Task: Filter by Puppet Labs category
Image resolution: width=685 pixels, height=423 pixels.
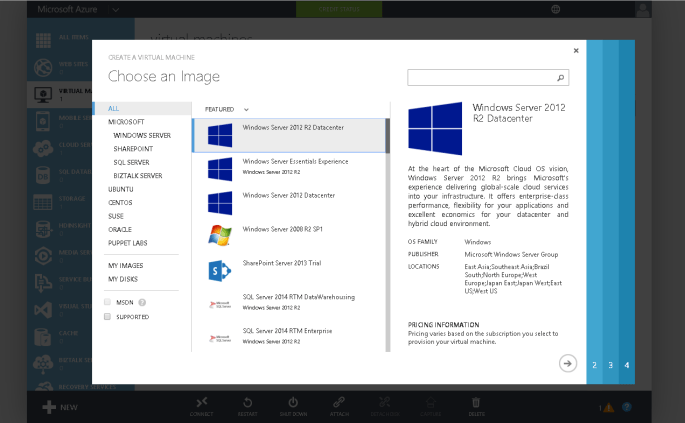Action: tap(128, 243)
